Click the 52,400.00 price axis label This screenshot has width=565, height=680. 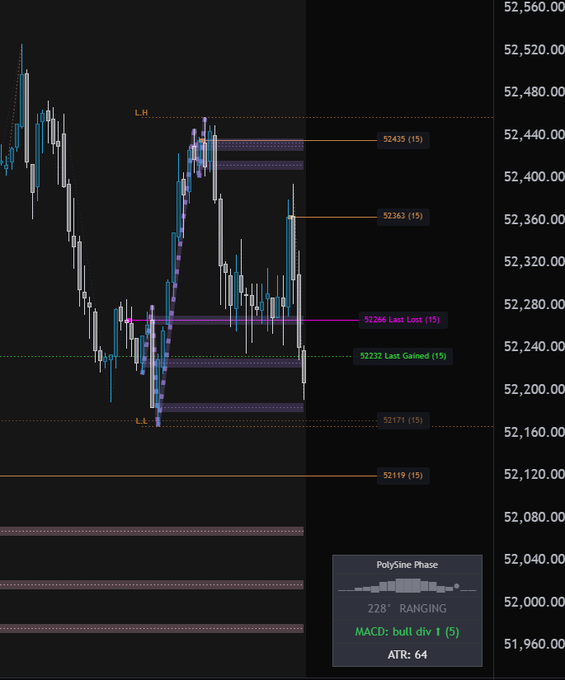[x=534, y=177]
